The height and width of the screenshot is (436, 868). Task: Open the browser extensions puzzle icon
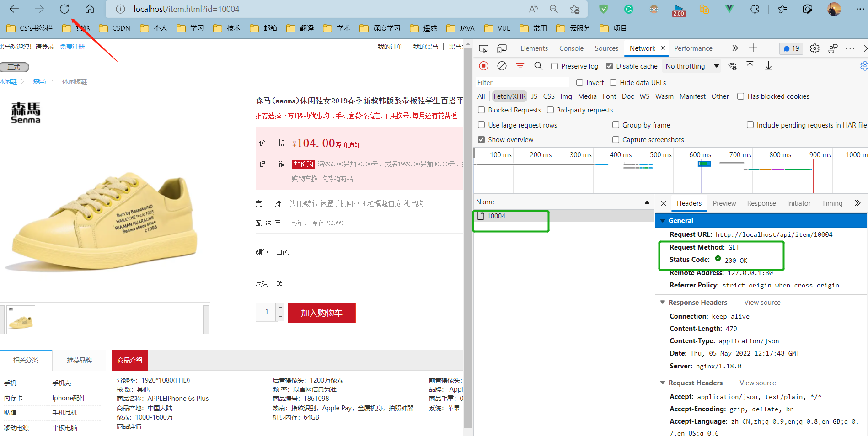click(x=755, y=9)
